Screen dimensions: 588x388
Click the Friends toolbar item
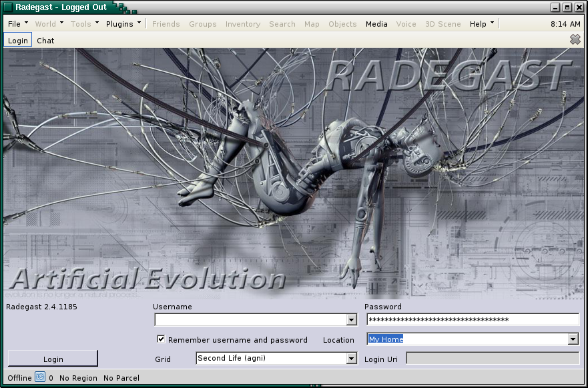166,24
